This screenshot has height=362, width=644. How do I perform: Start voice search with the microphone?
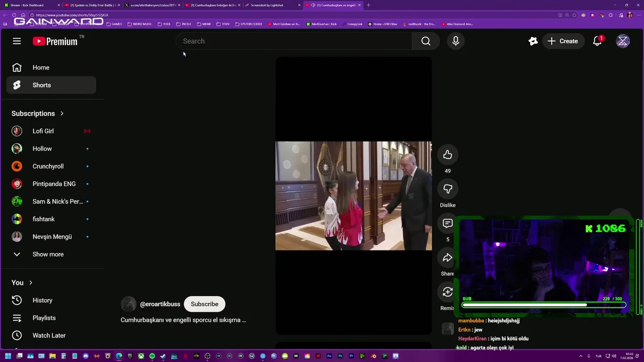456,41
